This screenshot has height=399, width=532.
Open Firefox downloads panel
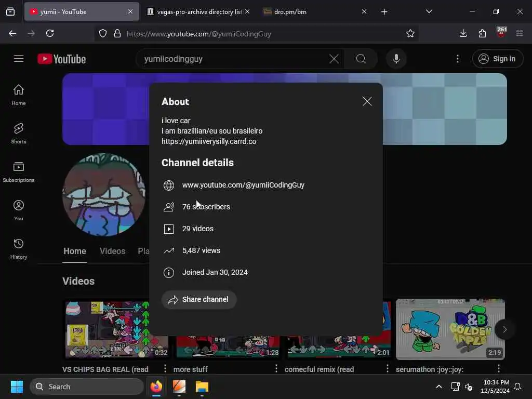click(463, 33)
